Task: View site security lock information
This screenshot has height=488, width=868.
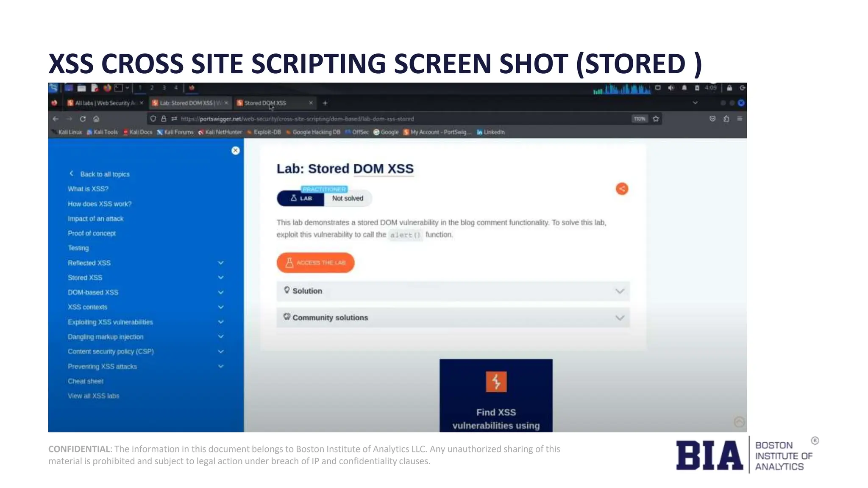Action: 164,119
